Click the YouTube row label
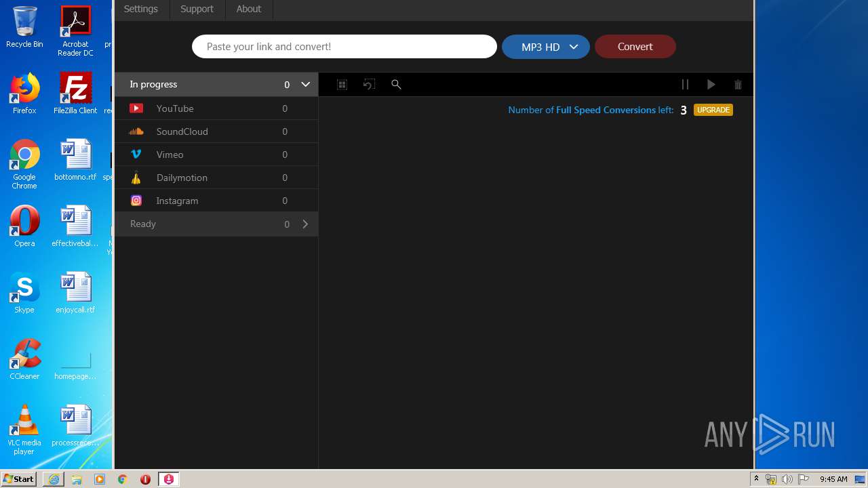The width and height of the screenshot is (868, 488). [175, 108]
